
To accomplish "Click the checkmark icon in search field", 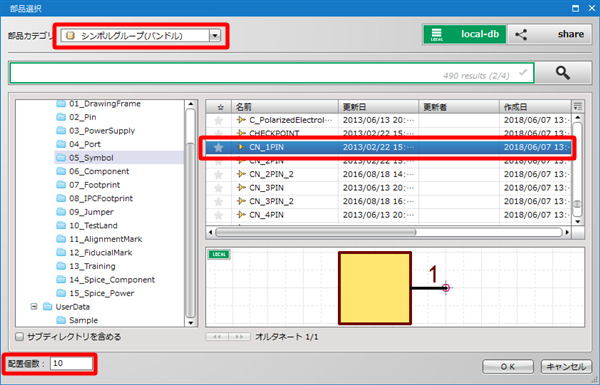I will click(x=523, y=72).
